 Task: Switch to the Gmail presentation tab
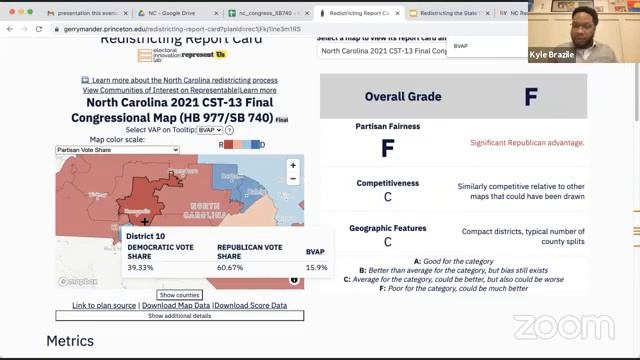tap(87, 13)
